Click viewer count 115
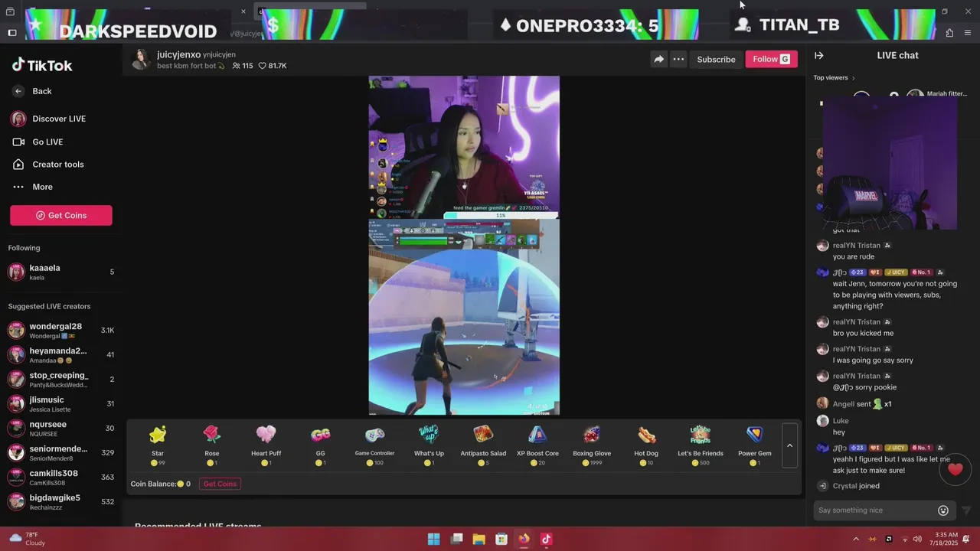The width and height of the screenshot is (980, 551). (x=243, y=66)
